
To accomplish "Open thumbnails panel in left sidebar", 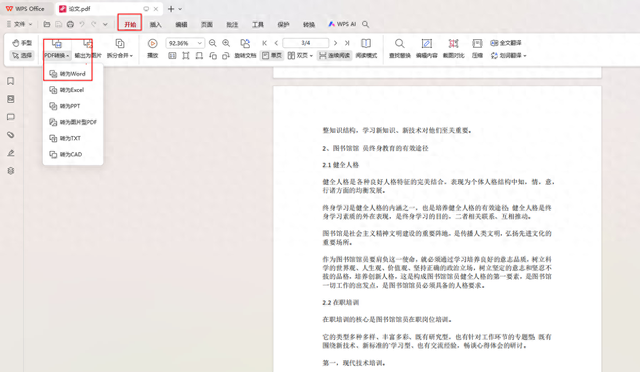I will (x=11, y=99).
